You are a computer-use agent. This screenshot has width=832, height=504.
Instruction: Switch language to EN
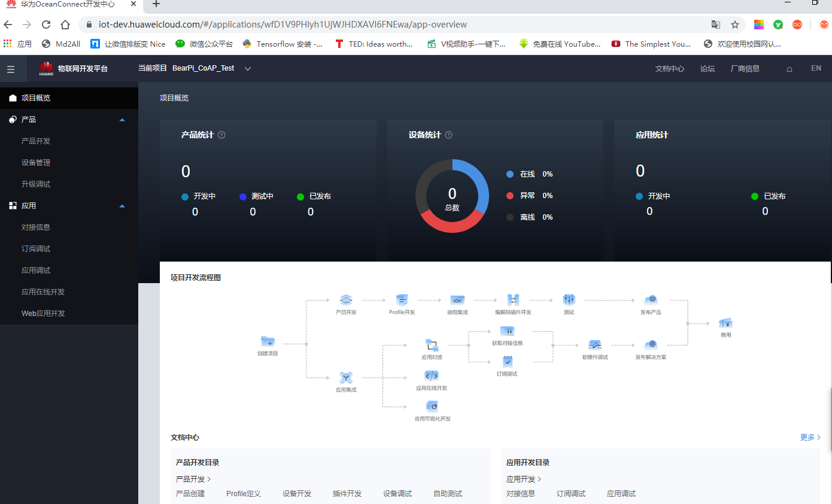816,68
